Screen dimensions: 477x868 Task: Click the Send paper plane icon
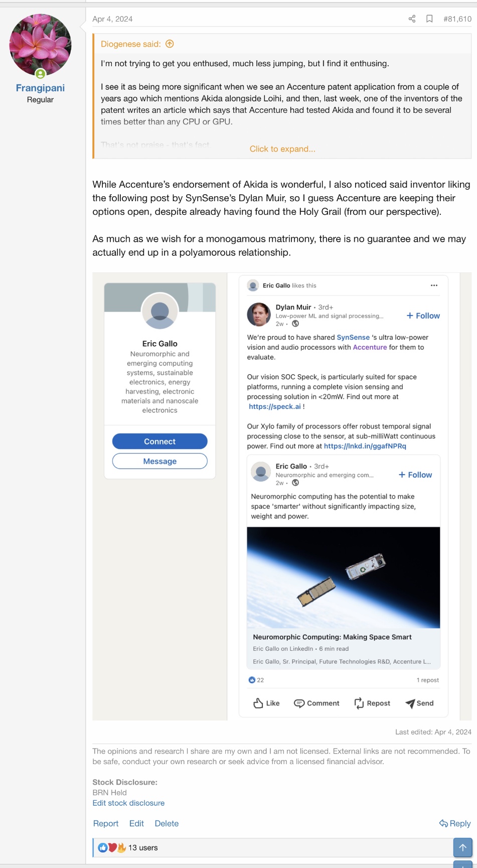click(410, 703)
